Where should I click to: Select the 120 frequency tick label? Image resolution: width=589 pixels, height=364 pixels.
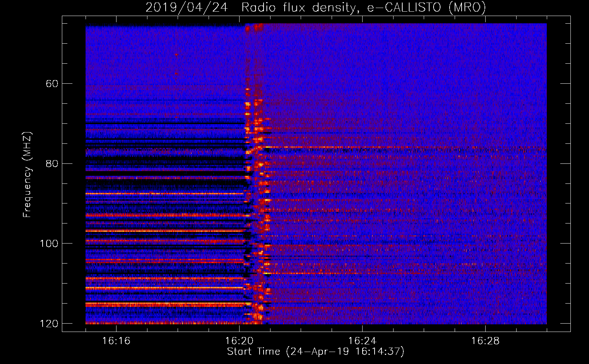coord(49,324)
